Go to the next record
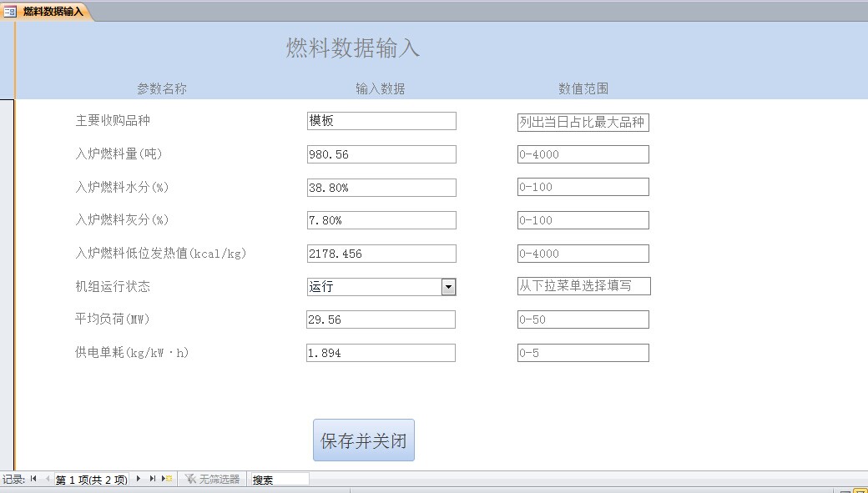 pos(139,479)
